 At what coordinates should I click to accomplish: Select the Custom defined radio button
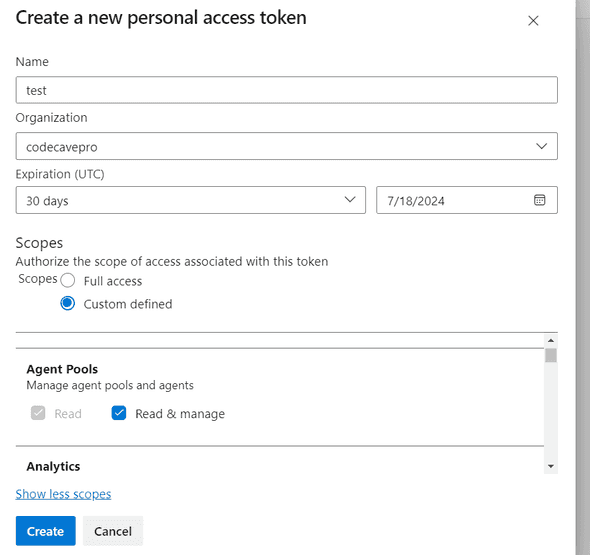pyautogui.click(x=68, y=303)
